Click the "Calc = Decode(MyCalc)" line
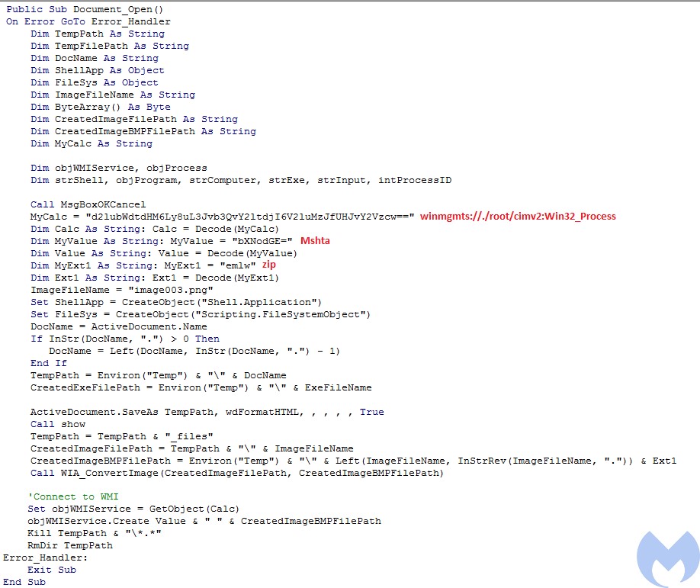This screenshot has width=700, height=588. click(155, 229)
